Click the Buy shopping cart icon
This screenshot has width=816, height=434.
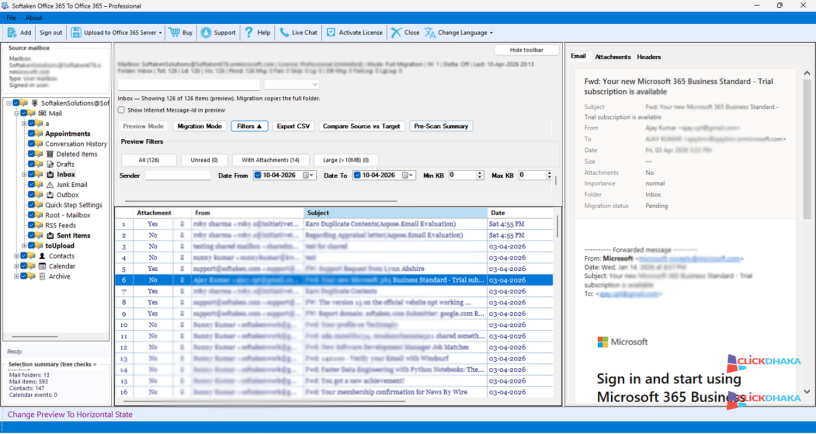point(174,32)
